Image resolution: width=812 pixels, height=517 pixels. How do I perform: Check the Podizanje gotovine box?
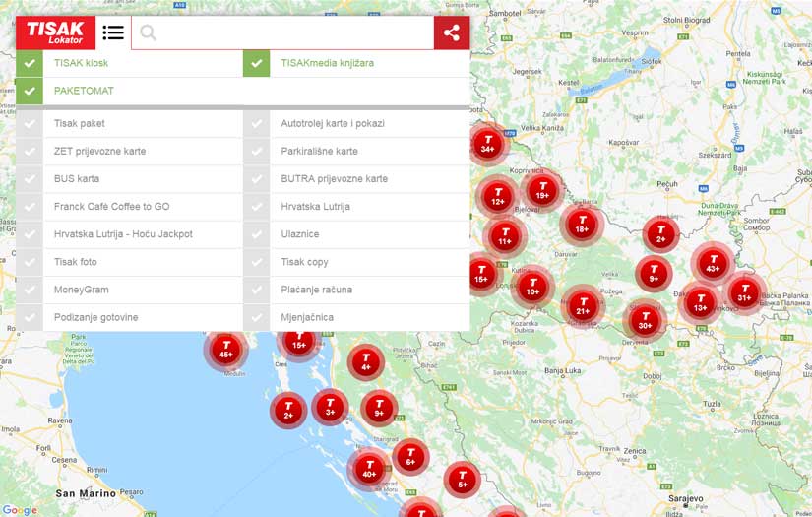[x=30, y=317]
